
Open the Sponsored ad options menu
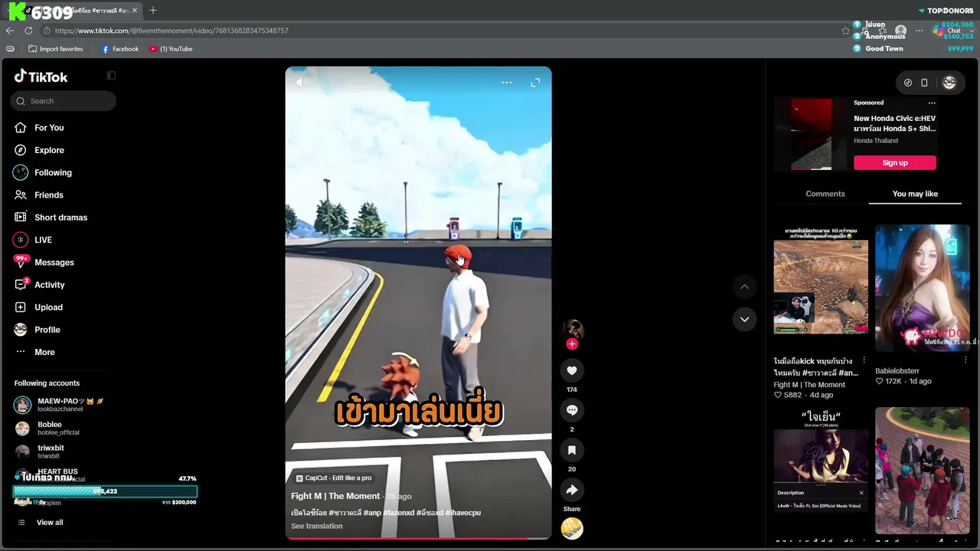[932, 103]
